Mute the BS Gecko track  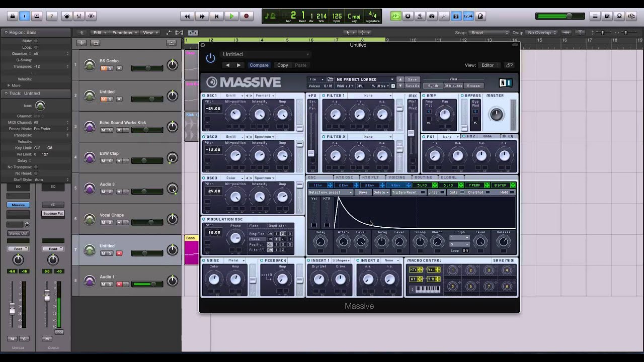pos(103,68)
